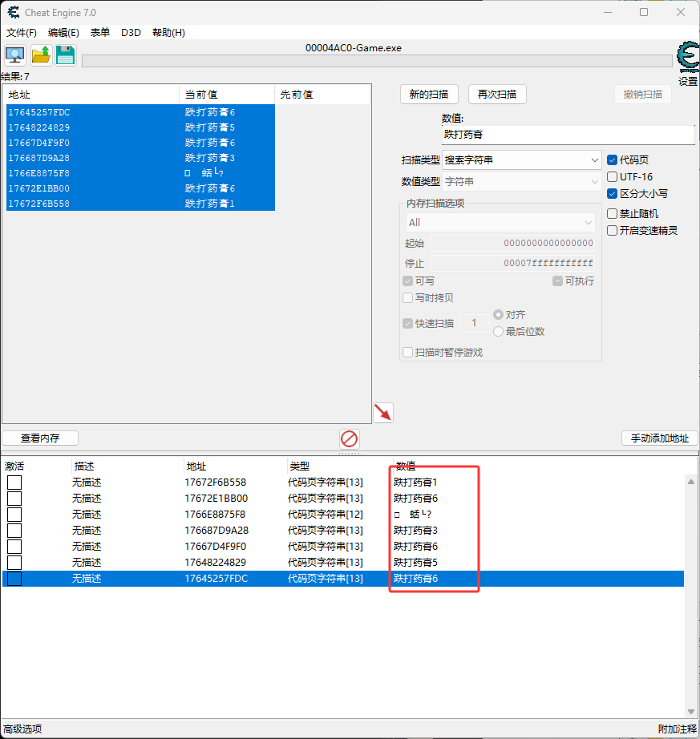The height and width of the screenshot is (739, 700).
Task: Activate checkbox for address 1766E8875F8
Action: pos(14,515)
